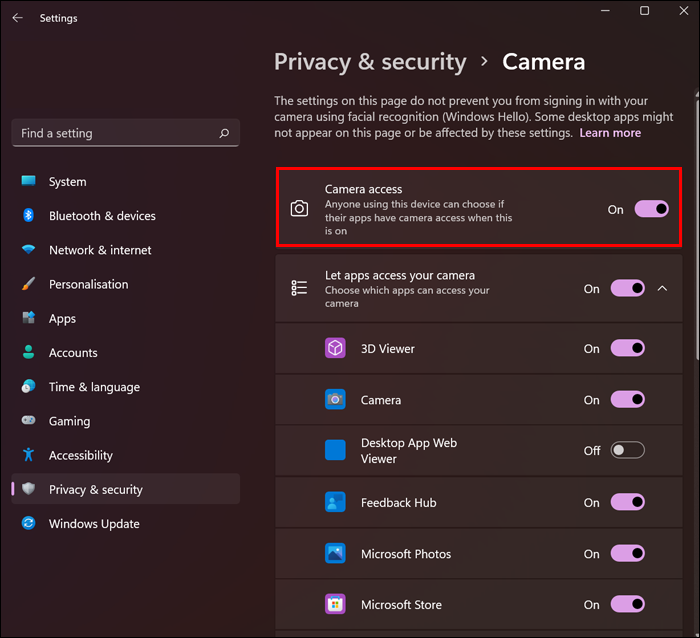Click the Camera app icon in list

pos(335,399)
